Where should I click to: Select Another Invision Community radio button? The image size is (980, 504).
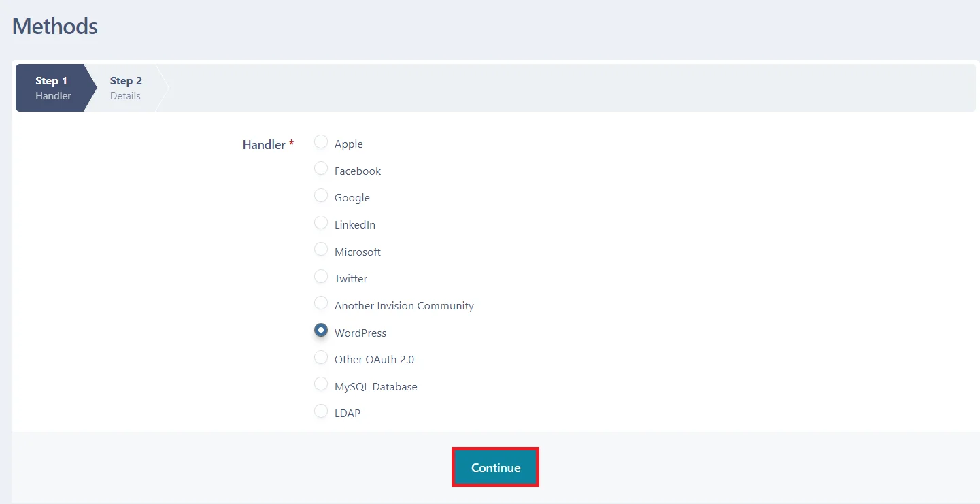click(x=321, y=303)
